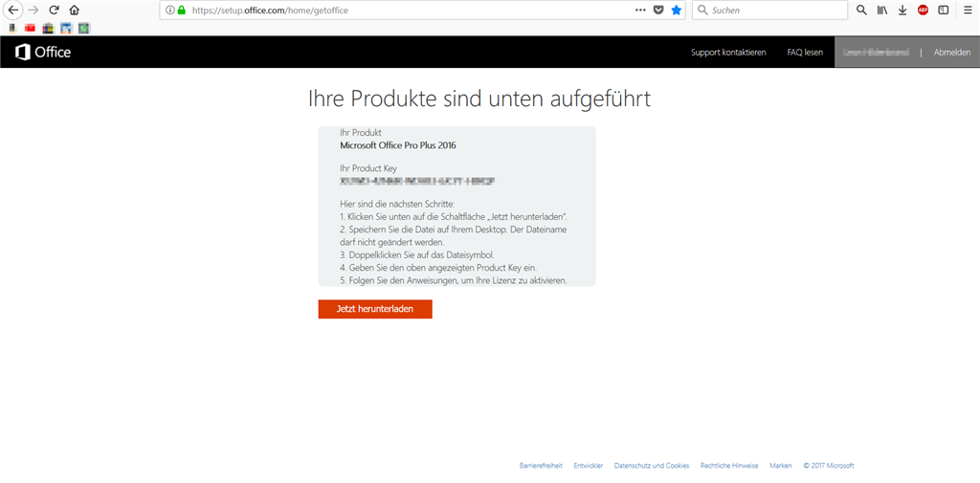Click step 4 about entering the Product Key

point(437,268)
